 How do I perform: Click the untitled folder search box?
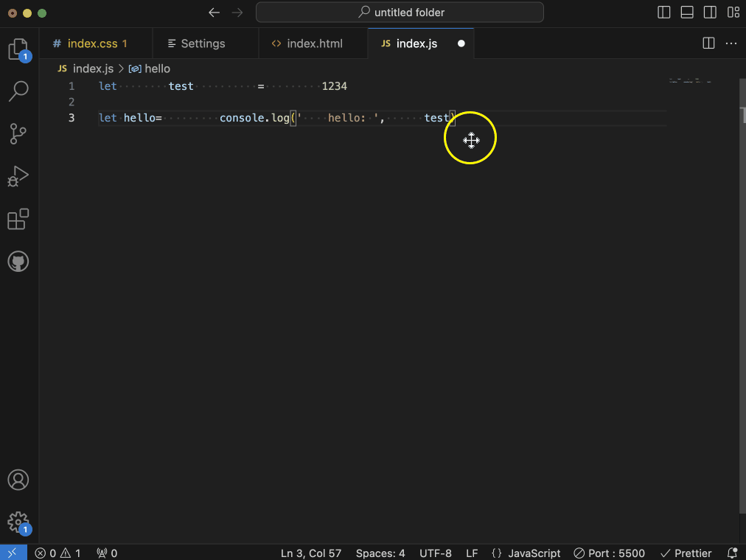400,13
